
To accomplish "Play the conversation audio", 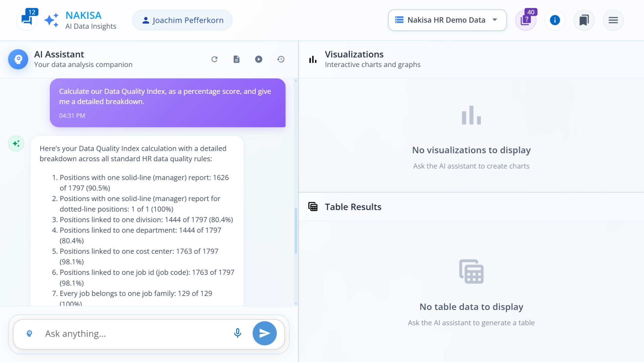I will (x=259, y=59).
